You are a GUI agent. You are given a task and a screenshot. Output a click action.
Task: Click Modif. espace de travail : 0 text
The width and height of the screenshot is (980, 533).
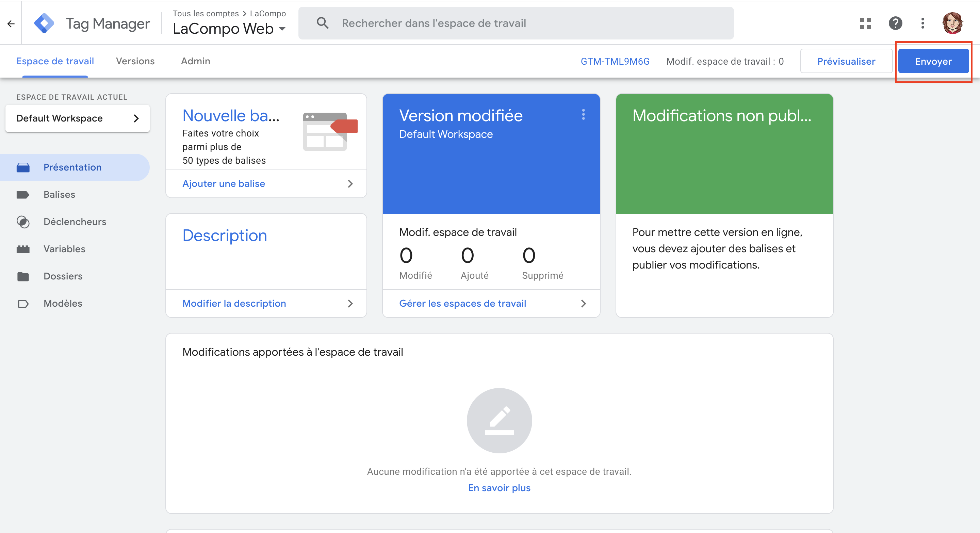click(725, 62)
